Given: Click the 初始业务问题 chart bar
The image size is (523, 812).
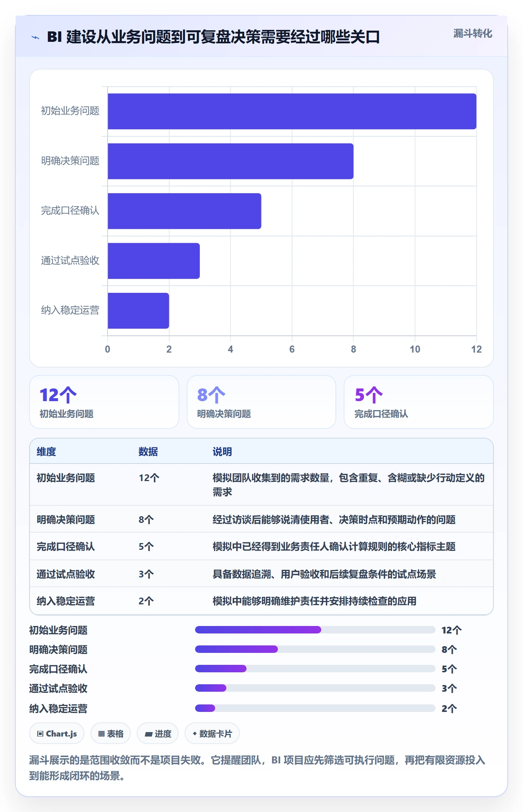Looking at the screenshot, I should (x=292, y=111).
